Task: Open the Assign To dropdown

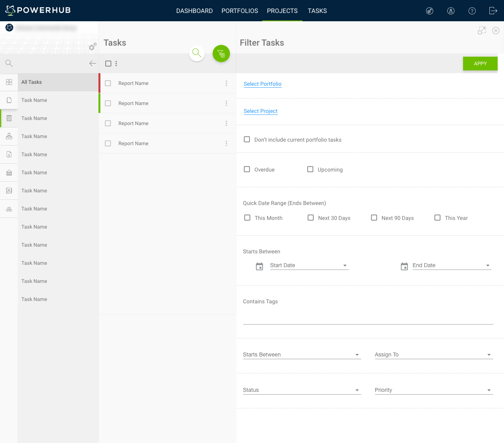Action: (x=434, y=354)
